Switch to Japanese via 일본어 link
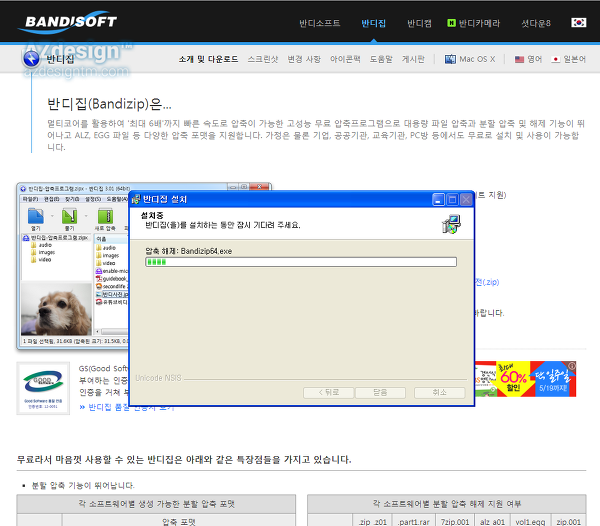Screen dimensions: 600x526 point(574,59)
